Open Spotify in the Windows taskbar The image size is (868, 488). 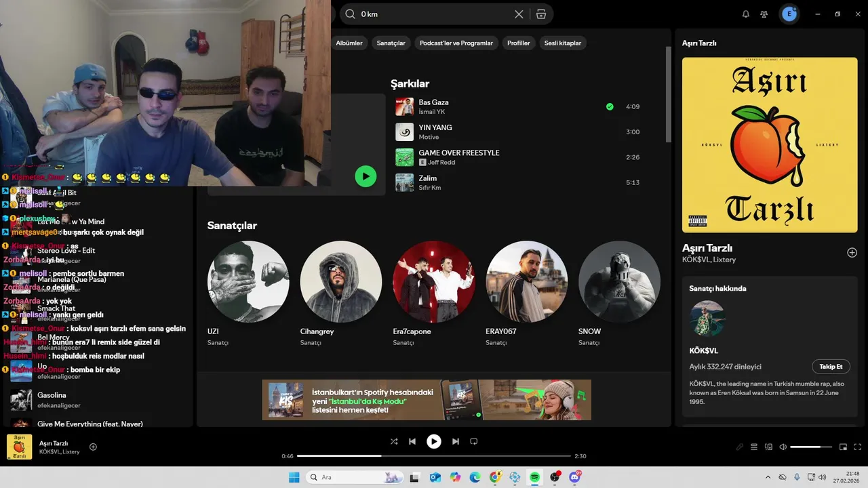(535, 477)
